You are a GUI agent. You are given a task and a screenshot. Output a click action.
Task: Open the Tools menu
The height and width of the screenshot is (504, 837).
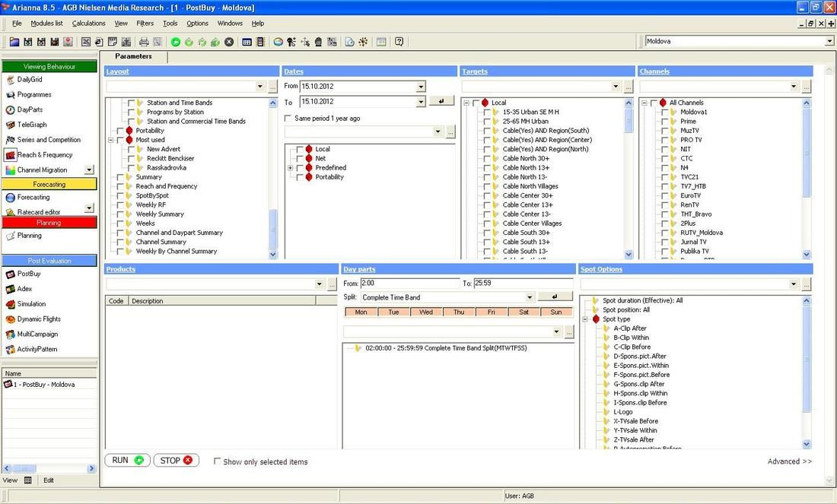[x=170, y=24]
